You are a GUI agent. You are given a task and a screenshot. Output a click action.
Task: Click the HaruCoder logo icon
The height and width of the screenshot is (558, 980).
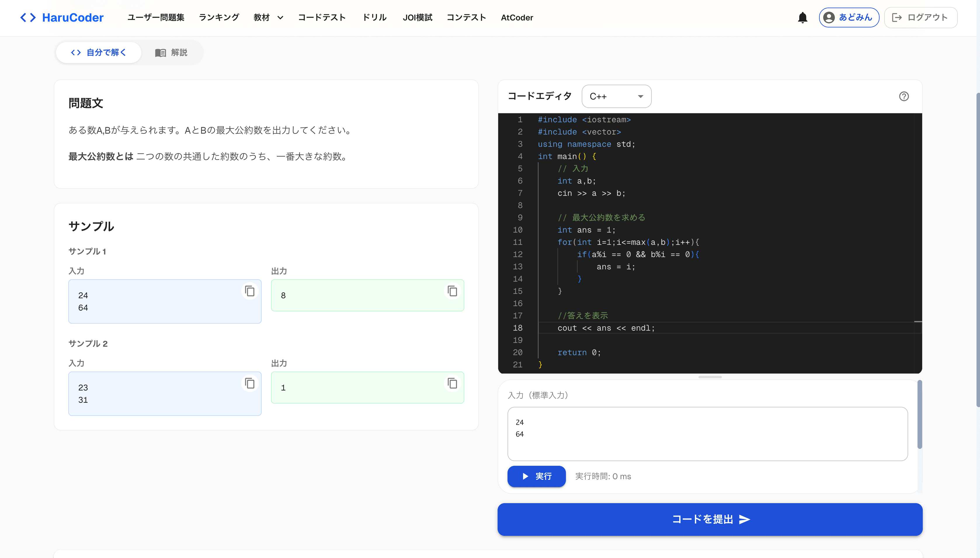(x=28, y=17)
